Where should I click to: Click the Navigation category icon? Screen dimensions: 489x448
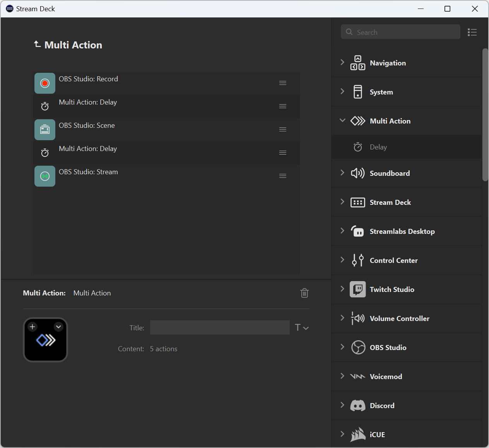[358, 63]
